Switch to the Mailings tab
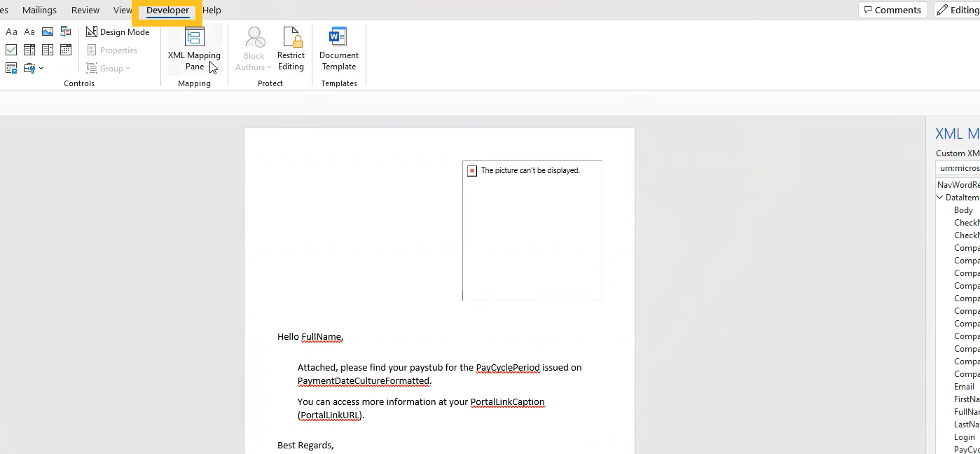This screenshot has height=454, width=980. (x=39, y=11)
